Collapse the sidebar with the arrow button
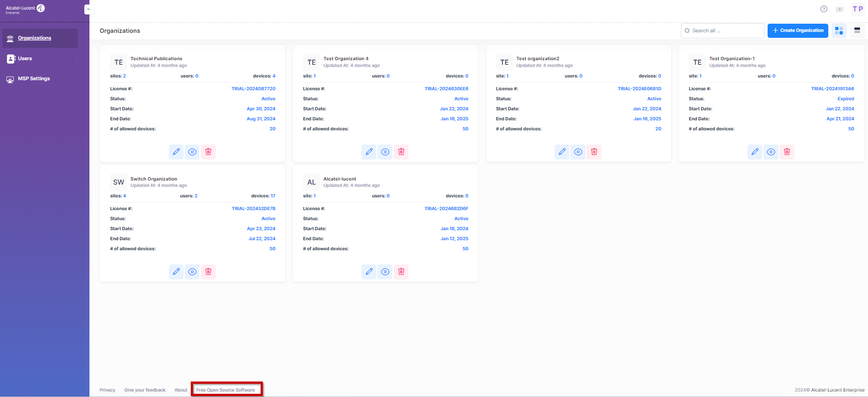Screen dimensions: 868x397 tap(89, 9)
